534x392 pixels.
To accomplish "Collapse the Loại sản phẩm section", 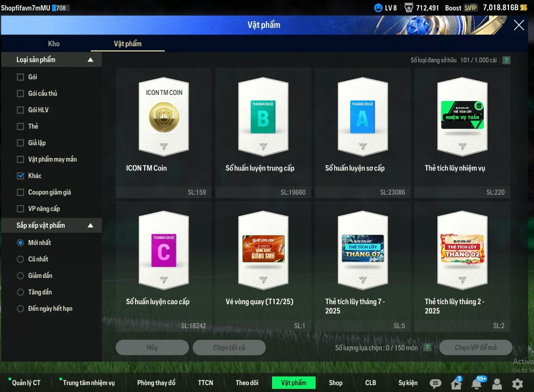I will tap(90, 60).
